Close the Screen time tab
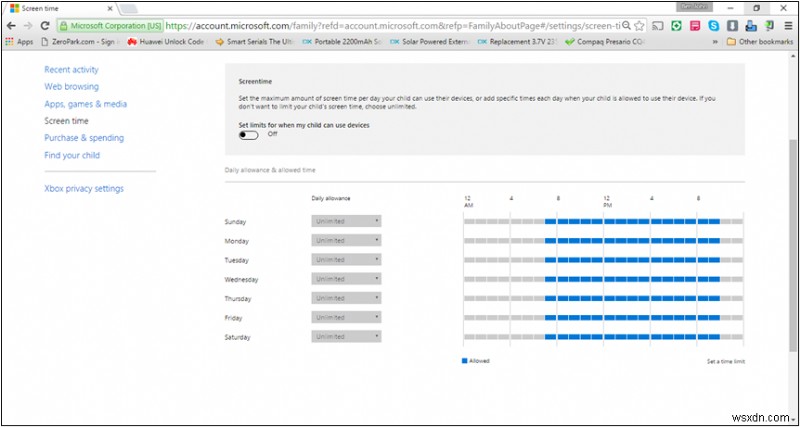This screenshot has height=427, width=800. point(110,8)
